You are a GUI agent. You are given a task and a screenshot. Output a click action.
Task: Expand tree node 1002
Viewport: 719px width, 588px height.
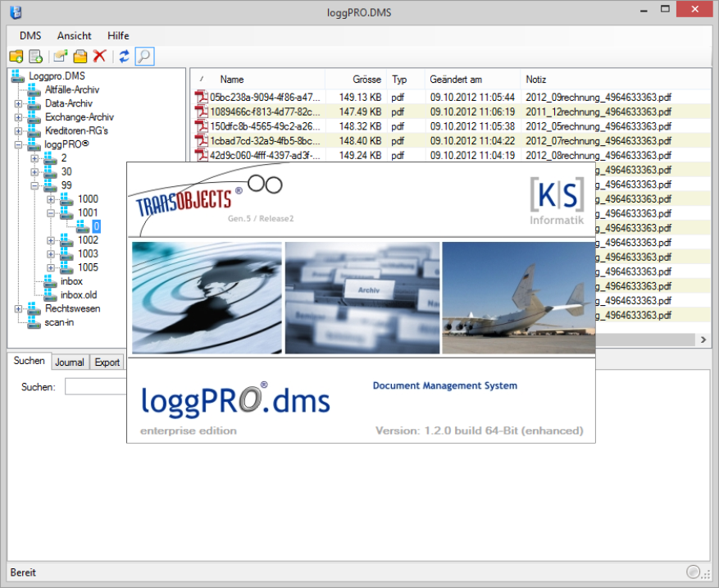[x=51, y=240]
